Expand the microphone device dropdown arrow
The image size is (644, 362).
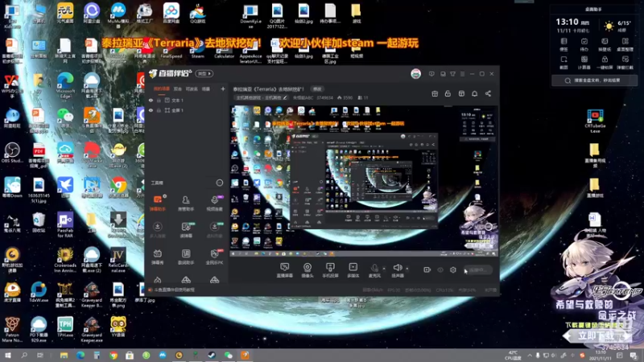point(384,269)
